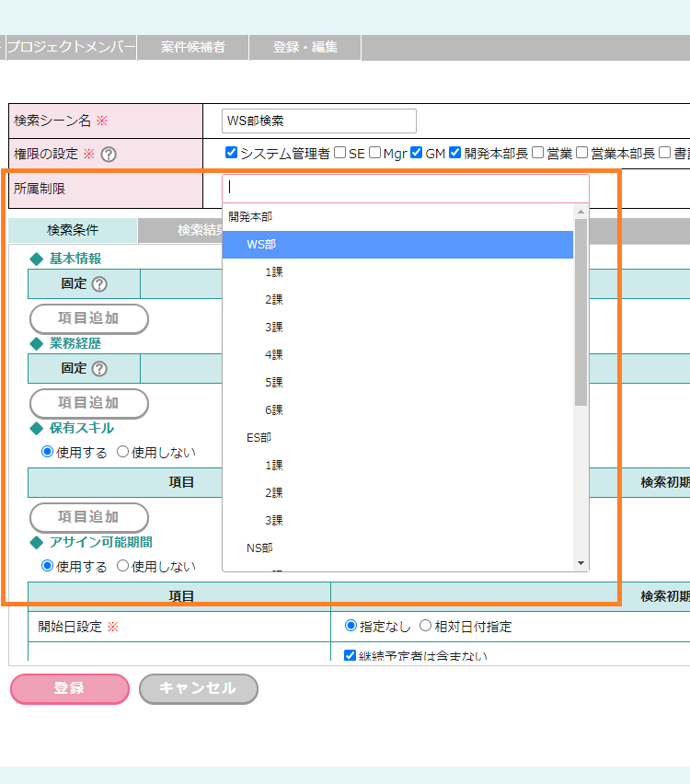This screenshot has width=690, height=784.
Task: Enable the SE permission checkbox
Action: pyautogui.click(x=340, y=154)
